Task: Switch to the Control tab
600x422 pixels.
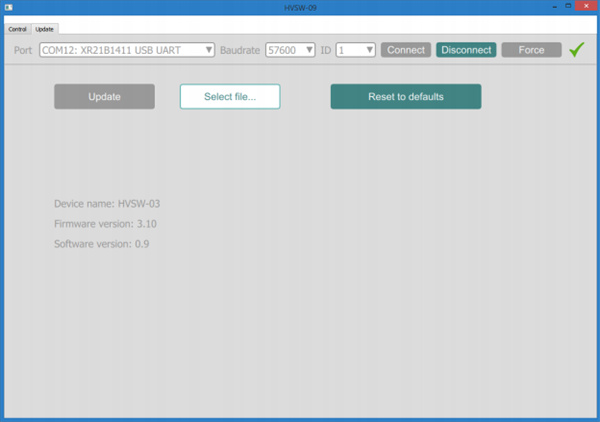Action: pyautogui.click(x=17, y=29)
